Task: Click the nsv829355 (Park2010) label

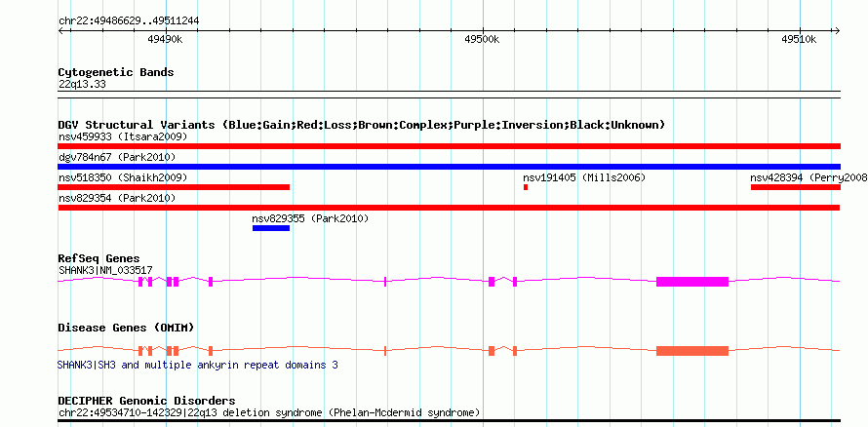Action: 310,218
